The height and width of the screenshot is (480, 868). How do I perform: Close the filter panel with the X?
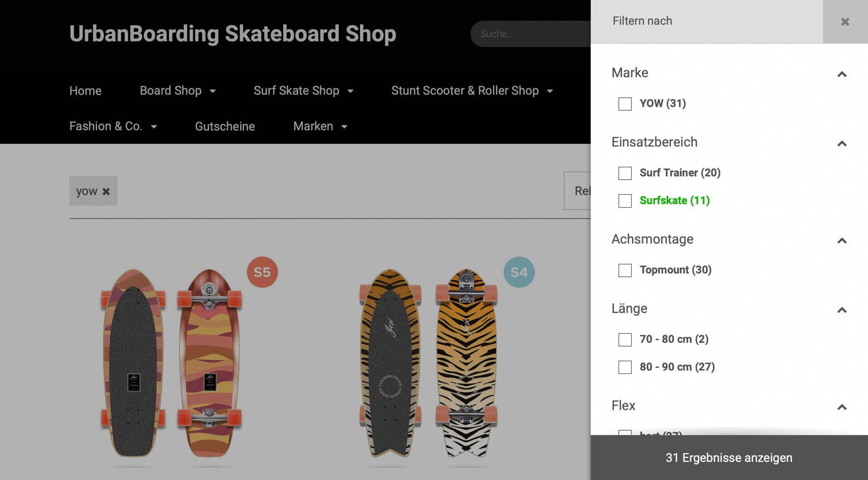point(844,22)
